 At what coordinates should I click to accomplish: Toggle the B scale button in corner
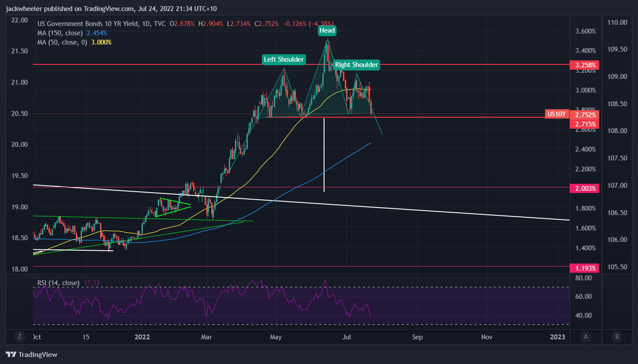click(x=617, y=337)
